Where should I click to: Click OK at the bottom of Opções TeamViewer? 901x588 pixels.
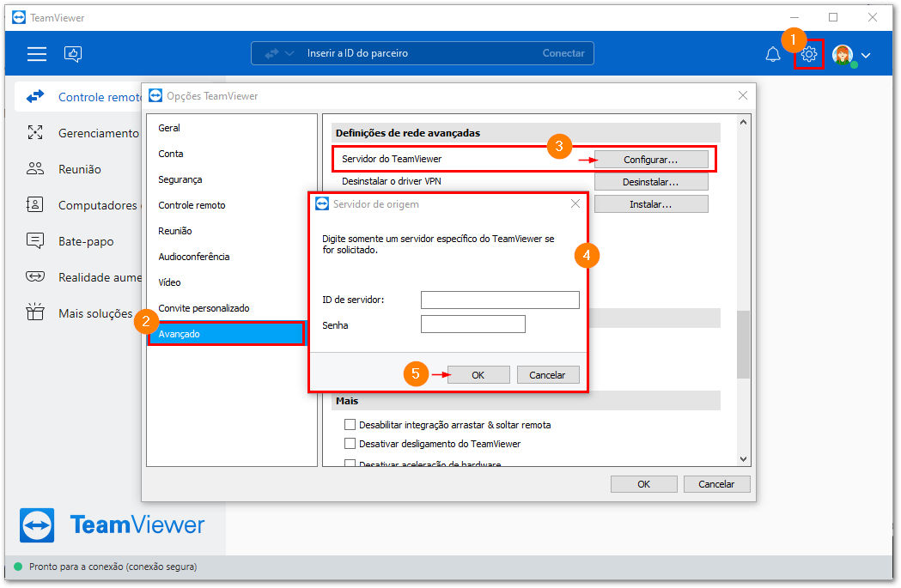click(643, 484)
